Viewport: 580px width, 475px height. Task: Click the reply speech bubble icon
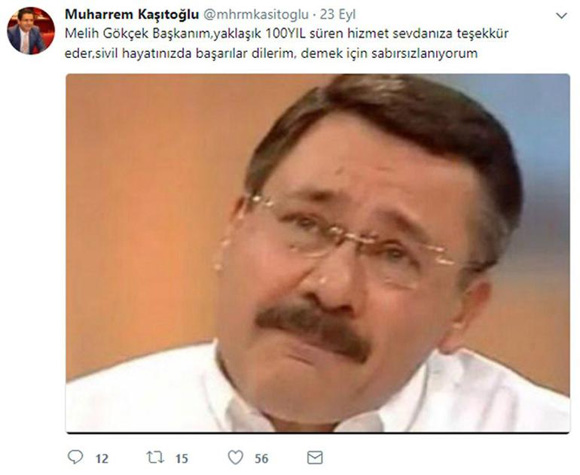tap(75, 458)
